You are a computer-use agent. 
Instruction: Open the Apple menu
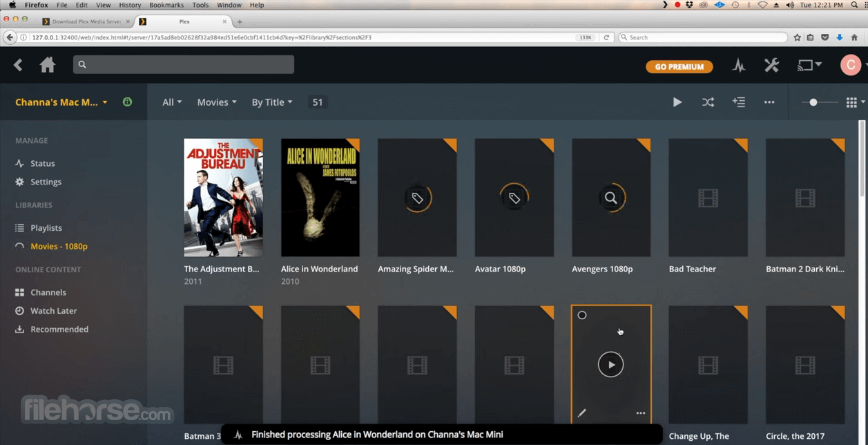(x=12, y=5)
